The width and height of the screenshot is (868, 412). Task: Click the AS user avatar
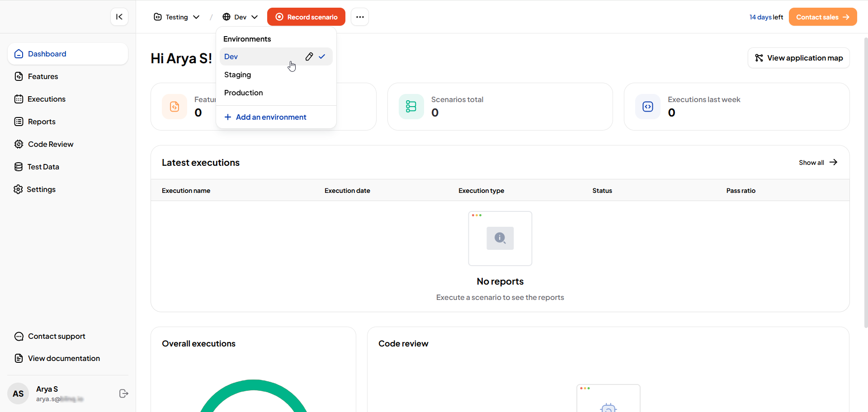18,393
